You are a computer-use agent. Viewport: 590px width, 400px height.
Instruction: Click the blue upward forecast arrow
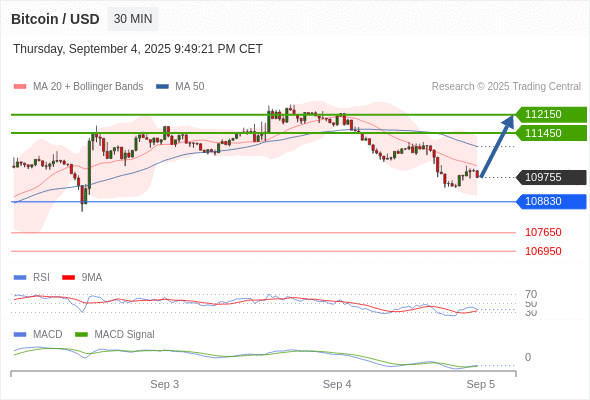tap(497, 146)
